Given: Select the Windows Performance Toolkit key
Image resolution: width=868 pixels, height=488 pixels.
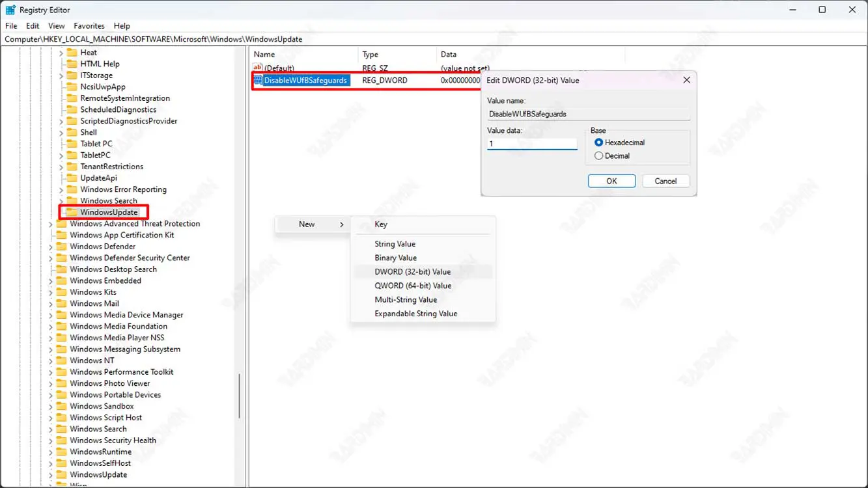Looking at the screenshot, I should [122, 372].
